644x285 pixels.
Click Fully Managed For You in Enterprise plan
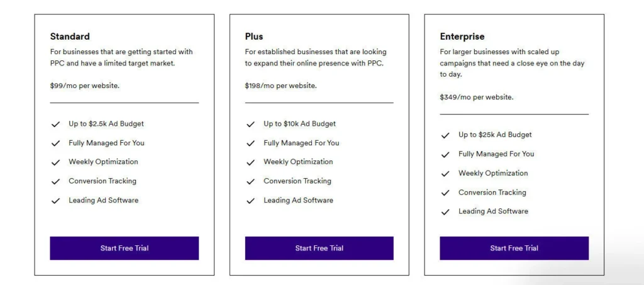(496, 154)
